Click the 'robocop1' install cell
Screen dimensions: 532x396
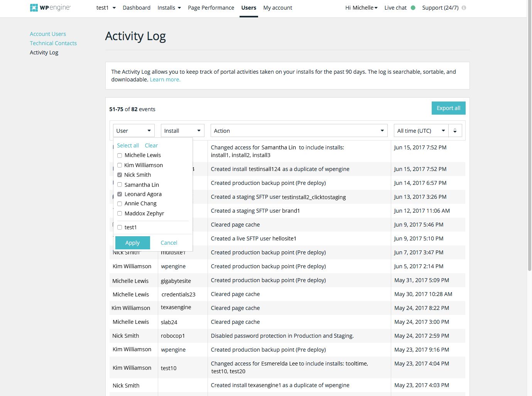tap(173, 336)
